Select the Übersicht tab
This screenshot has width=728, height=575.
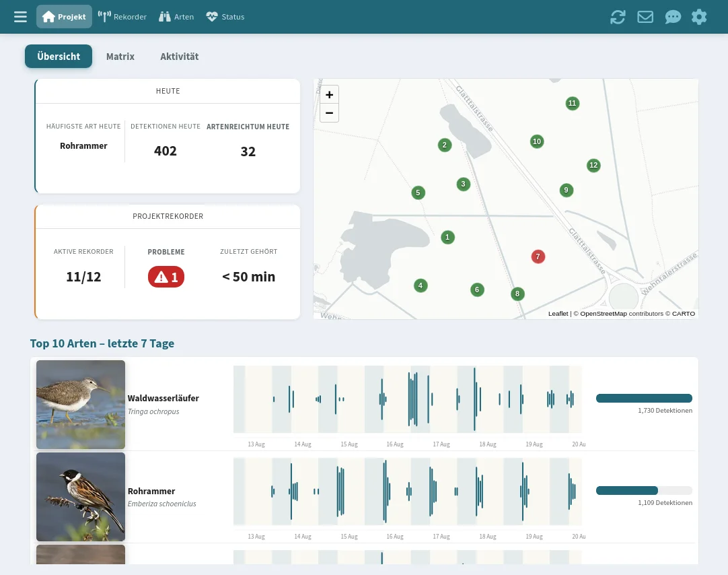click(59, 56)
